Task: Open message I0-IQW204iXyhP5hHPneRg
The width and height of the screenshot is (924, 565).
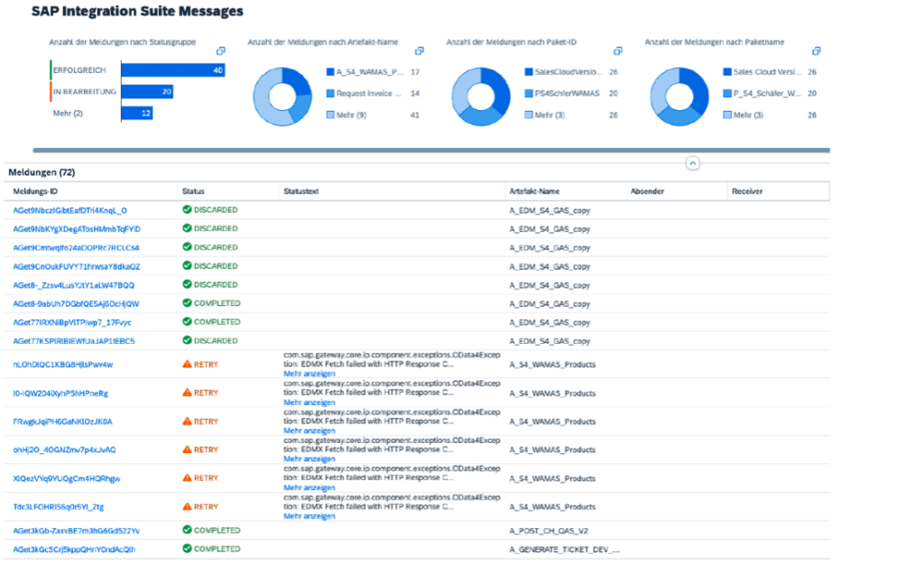Action: (x=60, y=394)
